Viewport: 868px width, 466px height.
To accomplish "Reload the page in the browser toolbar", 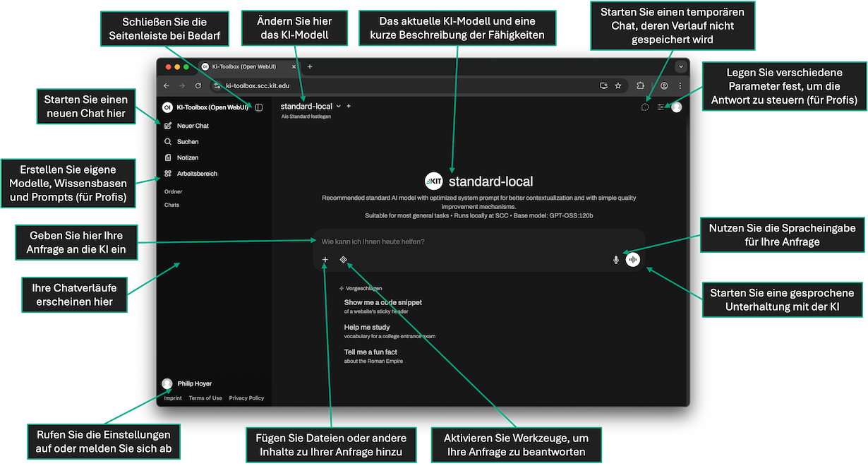I will pos(198,85).
